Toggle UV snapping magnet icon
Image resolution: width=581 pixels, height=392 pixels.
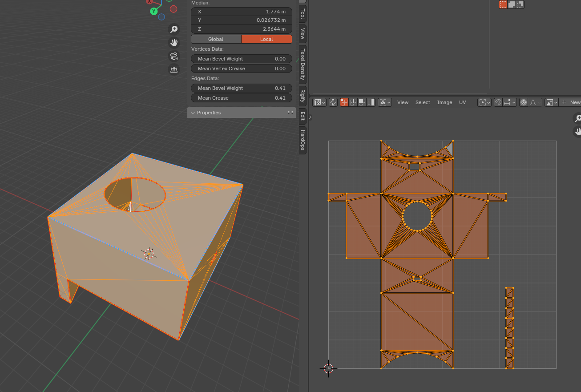coord(498,102)
